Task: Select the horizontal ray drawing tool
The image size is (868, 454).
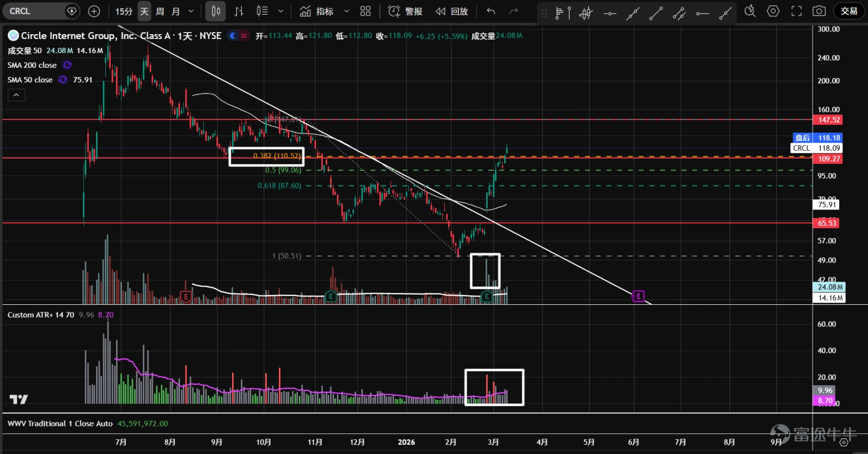Action: click(703, 13)
